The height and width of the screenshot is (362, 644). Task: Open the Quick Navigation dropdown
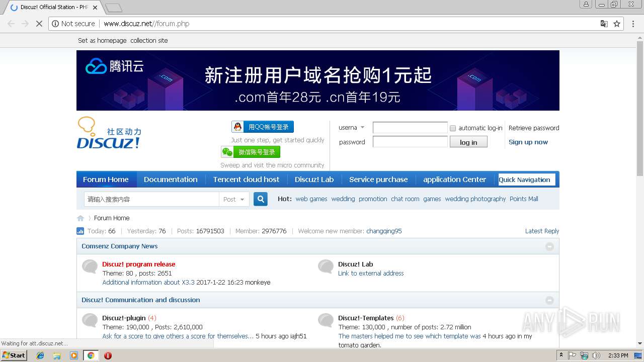[x=527, y=179]
